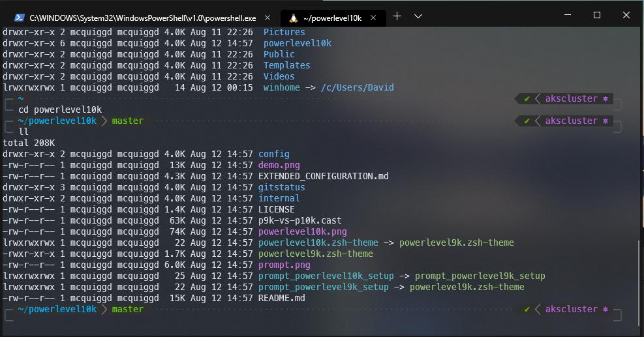
Task: Click the README.md file name
Action: click(x=281, y=299)
